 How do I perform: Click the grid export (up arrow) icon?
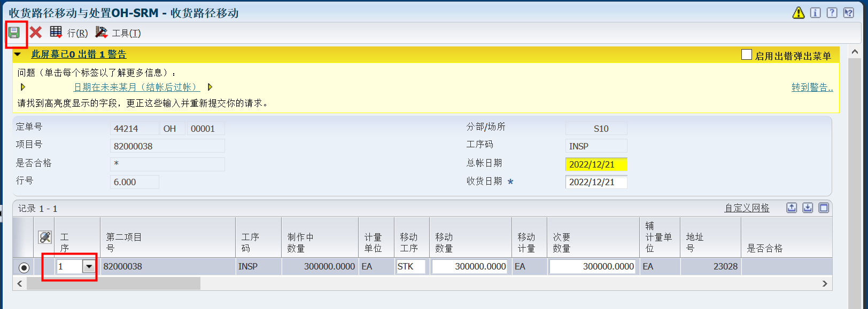click(x=792, y=208)
